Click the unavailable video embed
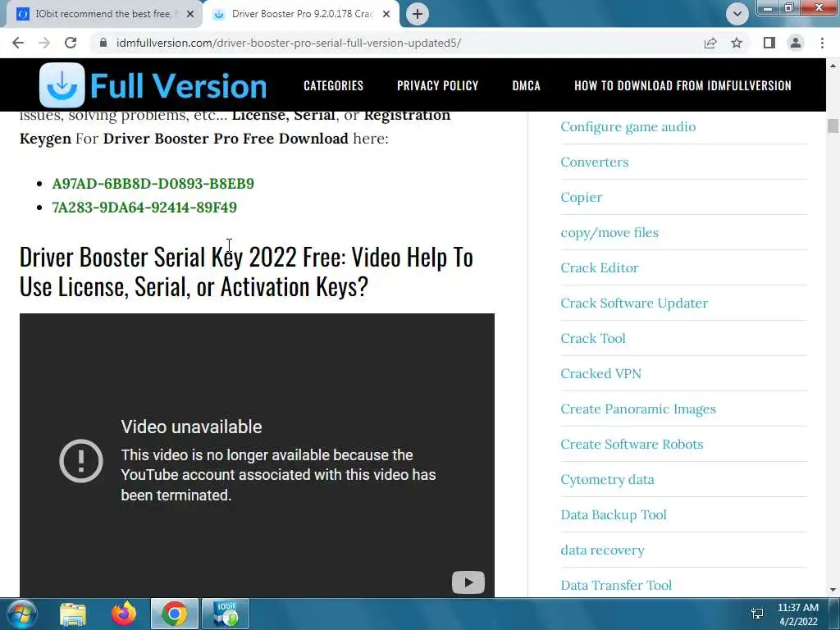840x630 pixels. pyautogui.click(x=257, y=455)
